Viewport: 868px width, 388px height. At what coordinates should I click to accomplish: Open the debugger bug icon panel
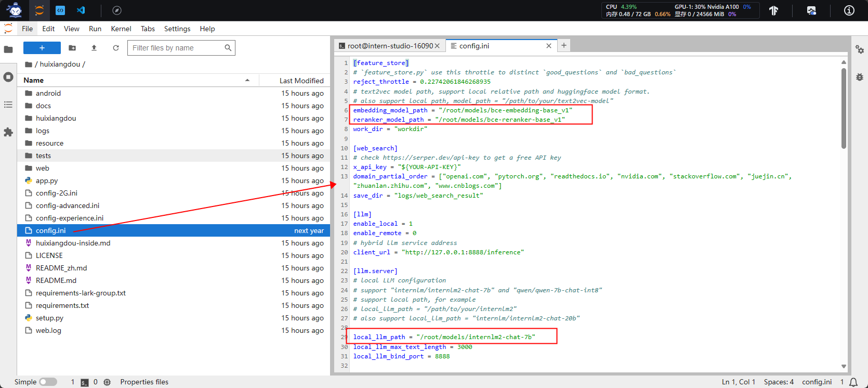860,77
